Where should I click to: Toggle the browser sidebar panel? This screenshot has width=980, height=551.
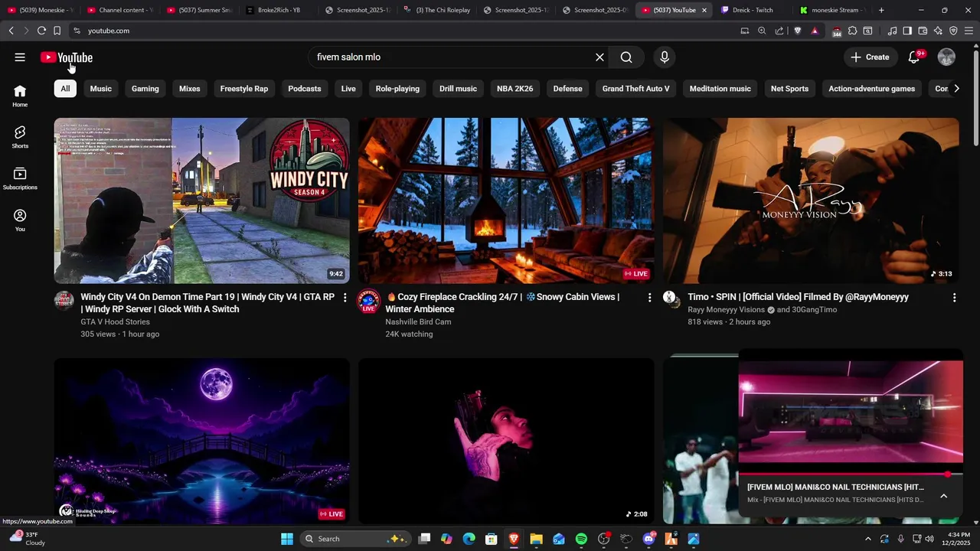pyautogui.click(x=907, y=31)
